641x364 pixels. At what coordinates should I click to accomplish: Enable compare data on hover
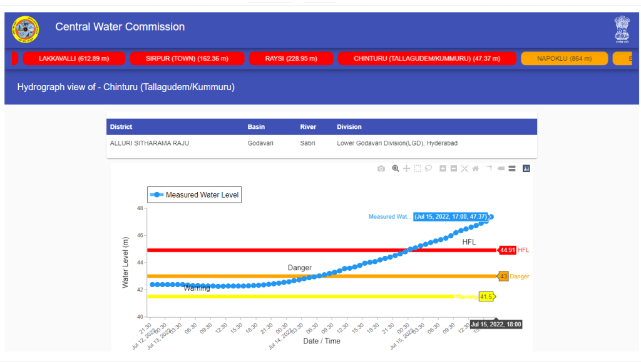pyautogui.click(x=511, y=168)
